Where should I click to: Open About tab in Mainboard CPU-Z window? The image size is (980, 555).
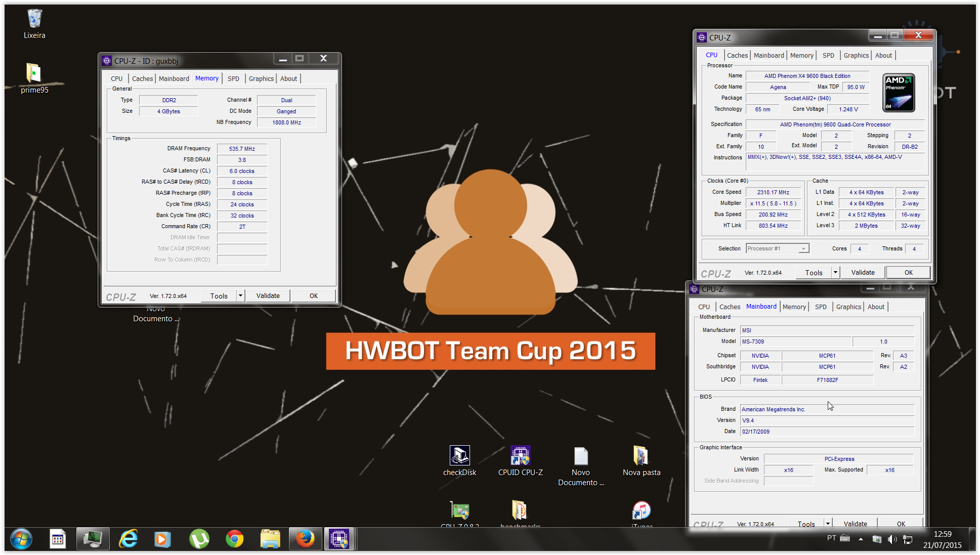point(876,307)
